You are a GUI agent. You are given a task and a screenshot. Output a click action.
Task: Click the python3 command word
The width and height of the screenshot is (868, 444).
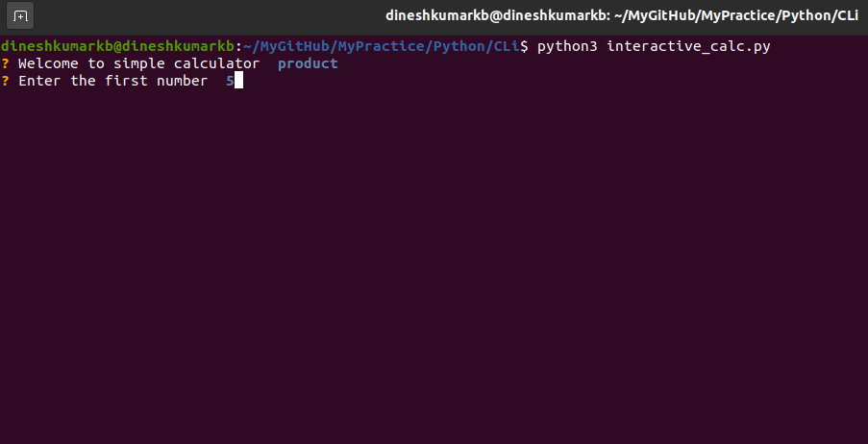pyautogui.click(x=567, y=46)
